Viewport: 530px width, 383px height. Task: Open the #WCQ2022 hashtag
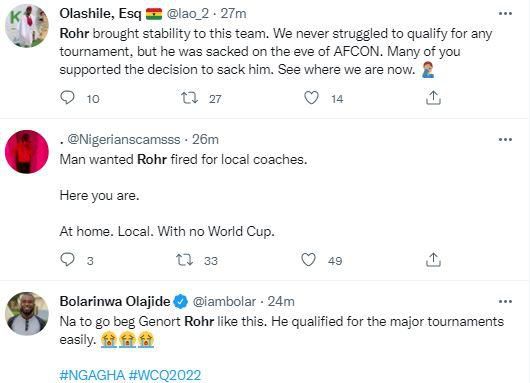[x=165, y=375]
